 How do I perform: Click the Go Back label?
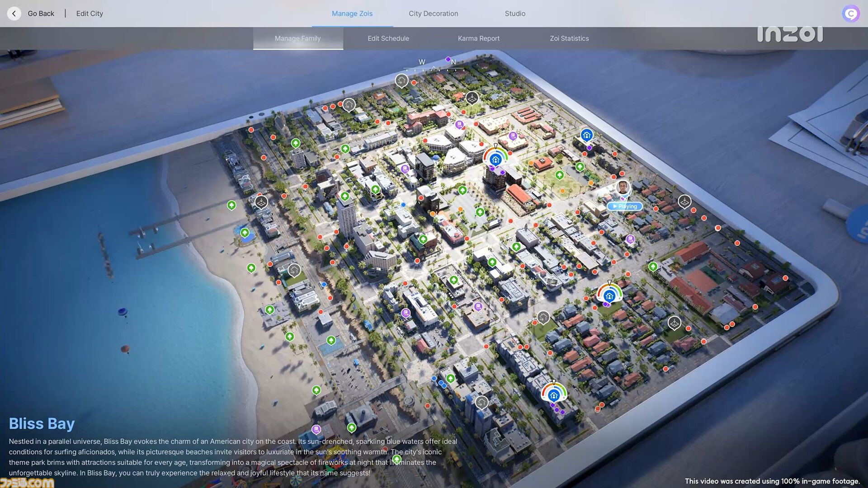pos(41,14)
